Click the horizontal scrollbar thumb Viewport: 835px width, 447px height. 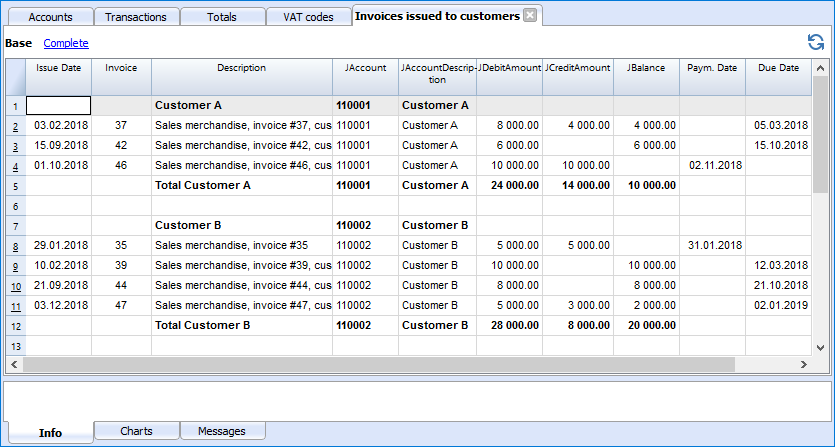click(x=379, y=364)
